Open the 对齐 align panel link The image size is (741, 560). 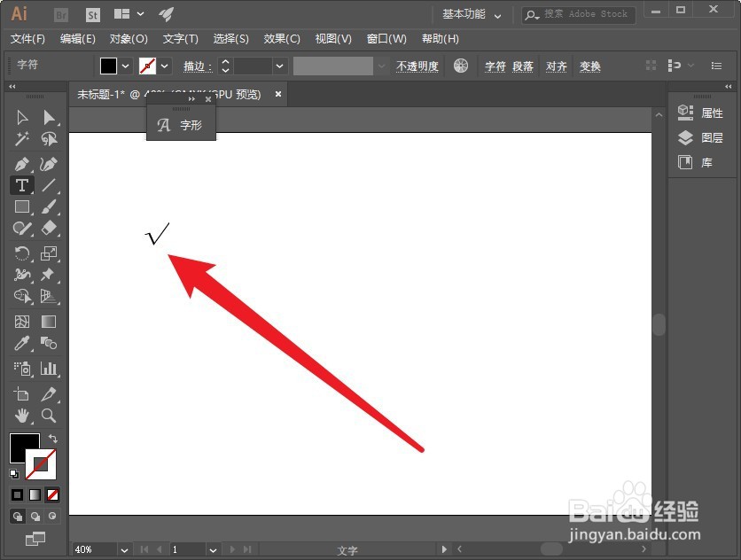(557, 66)
